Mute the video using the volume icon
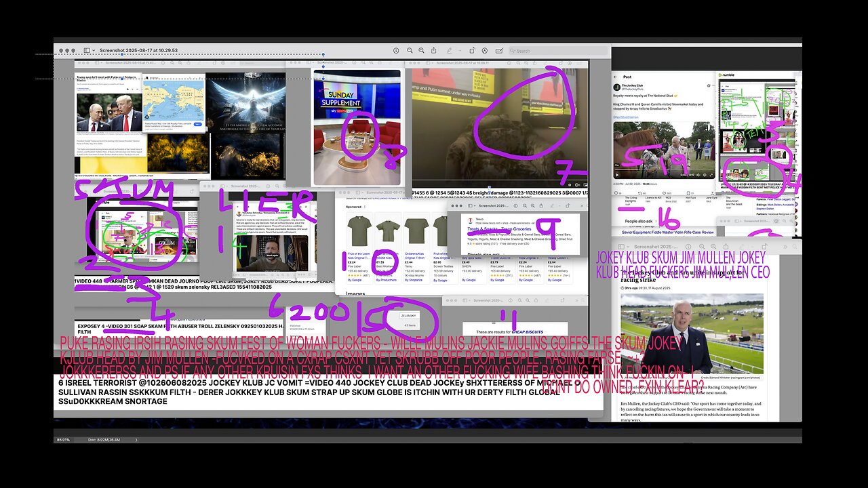Screen dimensions: 868x488 (x=698, y=175)
